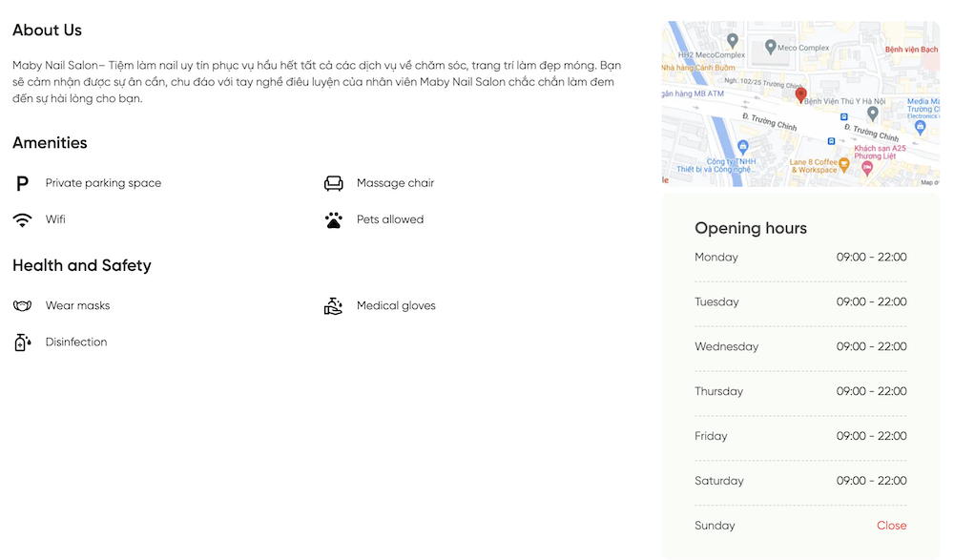Click the Wifi signal icon

pyautogui.click(x=23, y=219)
